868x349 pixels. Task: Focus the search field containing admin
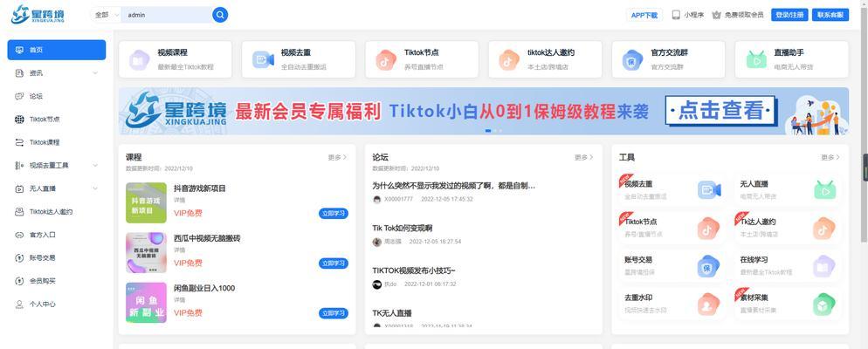point(166,15)
